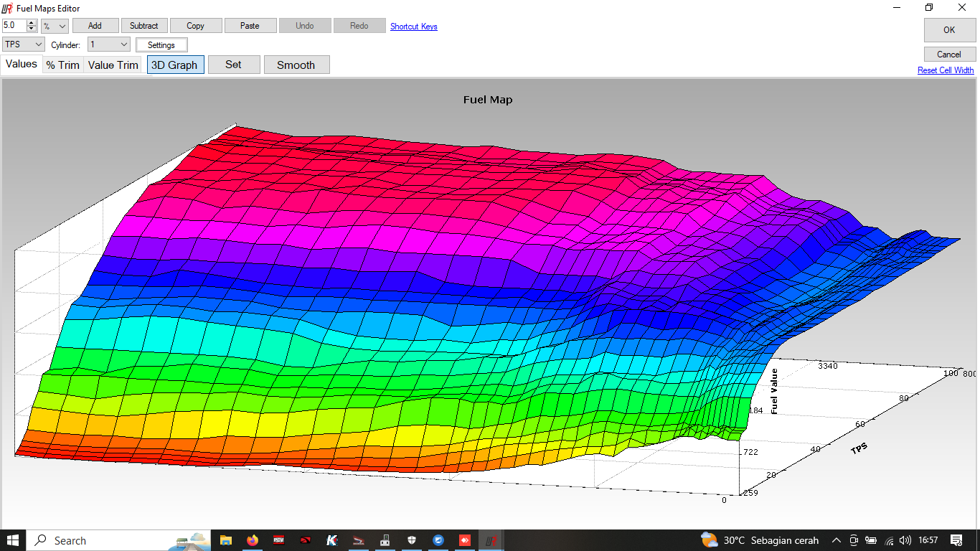Click the 259 fuel value axis tick

click(x=750, y=494)
